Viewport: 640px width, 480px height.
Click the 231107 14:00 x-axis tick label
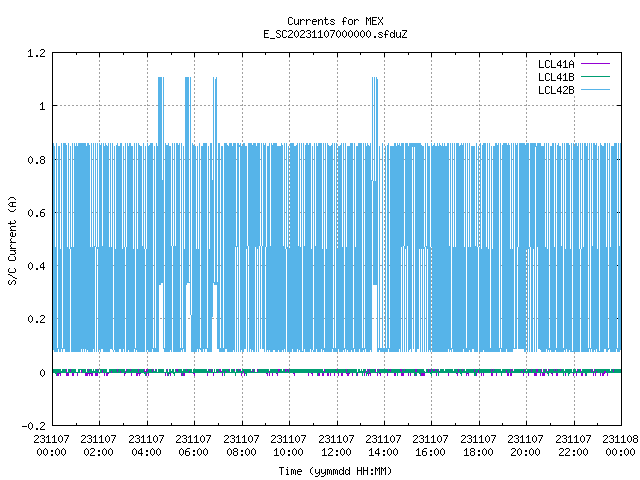pos(384,446)
